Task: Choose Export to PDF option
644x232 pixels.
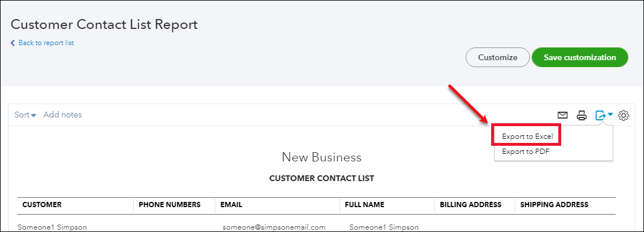Action: click(525, 152)
